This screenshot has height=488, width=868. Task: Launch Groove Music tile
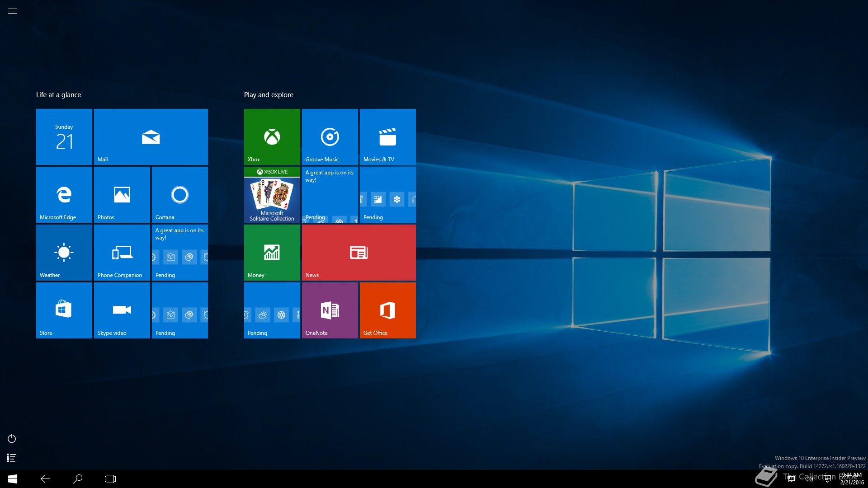[x=330, y=137]
